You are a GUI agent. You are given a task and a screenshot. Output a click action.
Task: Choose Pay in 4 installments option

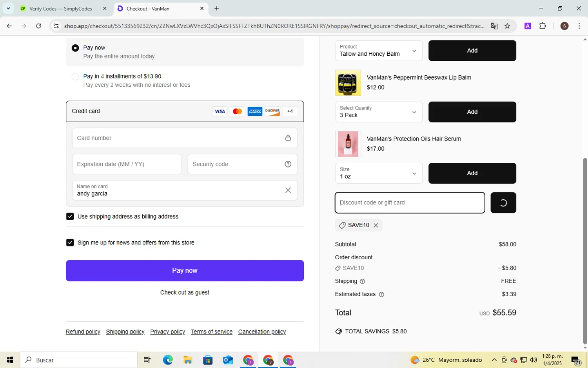(75, 77)
